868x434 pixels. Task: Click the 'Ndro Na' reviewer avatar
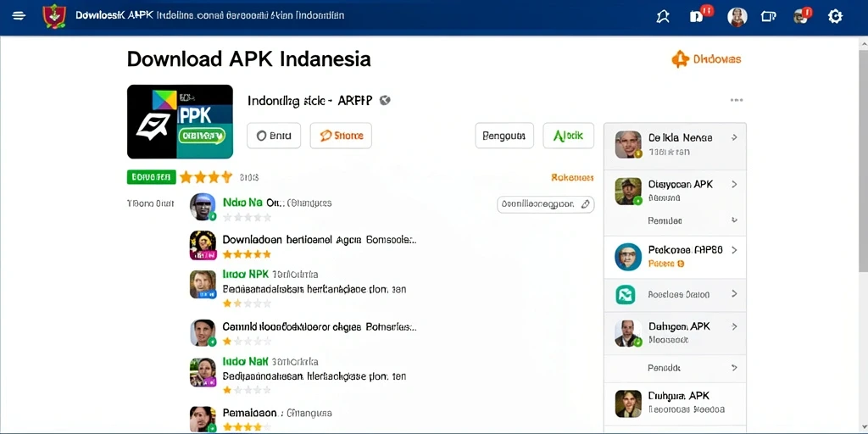(203, 207)
